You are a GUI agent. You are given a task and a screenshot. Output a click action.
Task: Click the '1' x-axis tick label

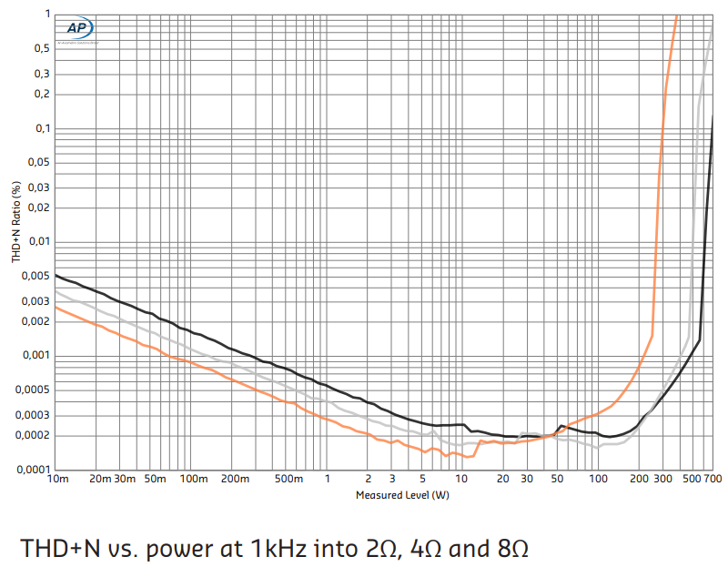328,479
